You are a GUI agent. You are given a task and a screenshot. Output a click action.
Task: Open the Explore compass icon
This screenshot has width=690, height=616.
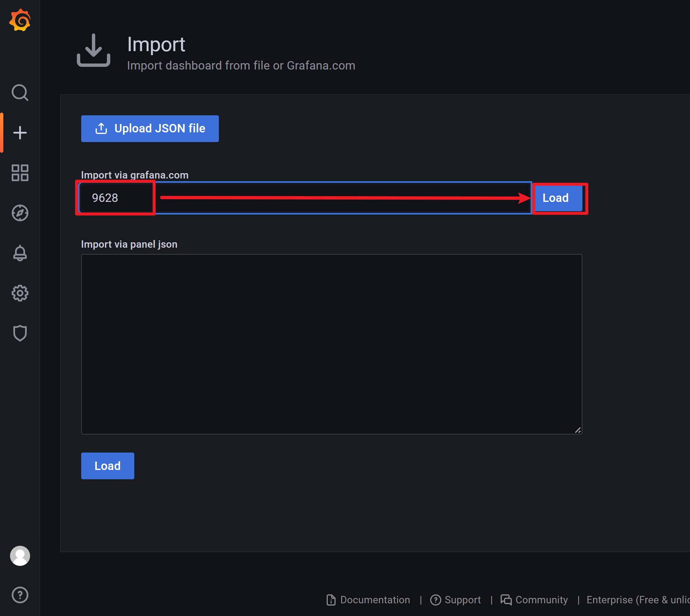[x=20, y=213]
